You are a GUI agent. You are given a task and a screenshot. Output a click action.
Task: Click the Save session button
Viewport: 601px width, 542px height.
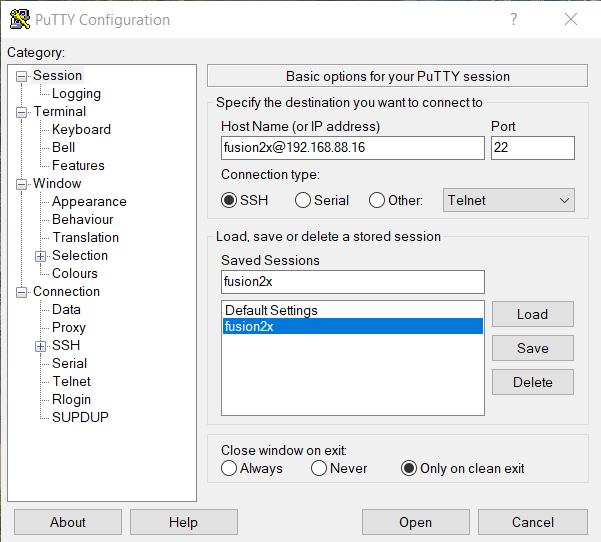[533, 348]
